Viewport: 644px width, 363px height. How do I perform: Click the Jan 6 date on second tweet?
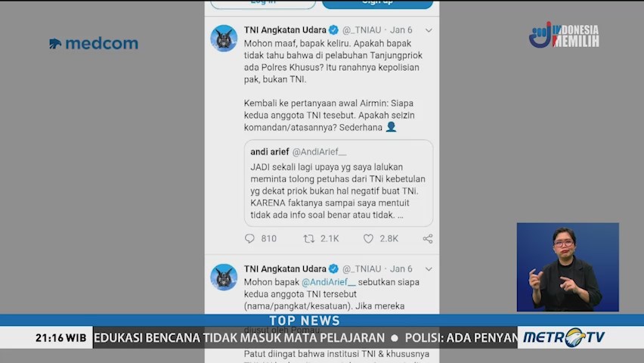pos(401,269)
